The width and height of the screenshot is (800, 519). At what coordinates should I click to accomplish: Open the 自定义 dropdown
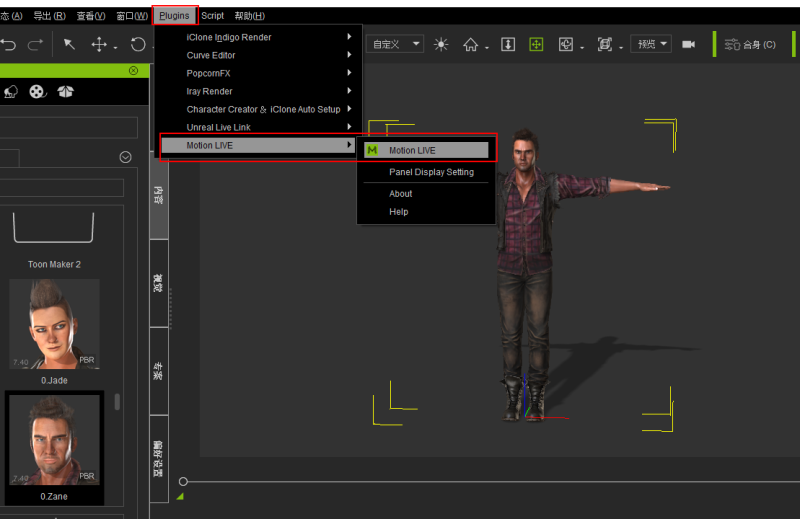tap(397, 45)
